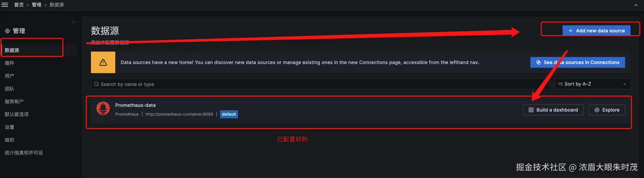
Task: Open See data sources in Connections
Action: [577, 62]
